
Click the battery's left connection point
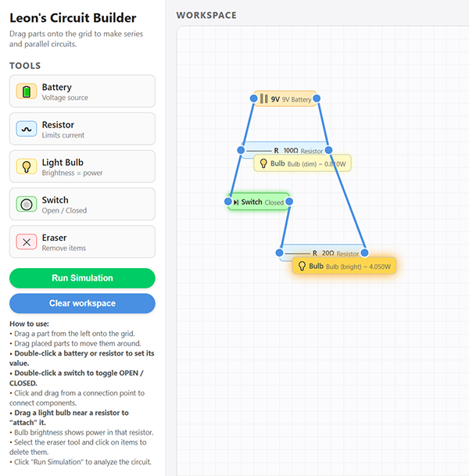(x=254, y=98)
